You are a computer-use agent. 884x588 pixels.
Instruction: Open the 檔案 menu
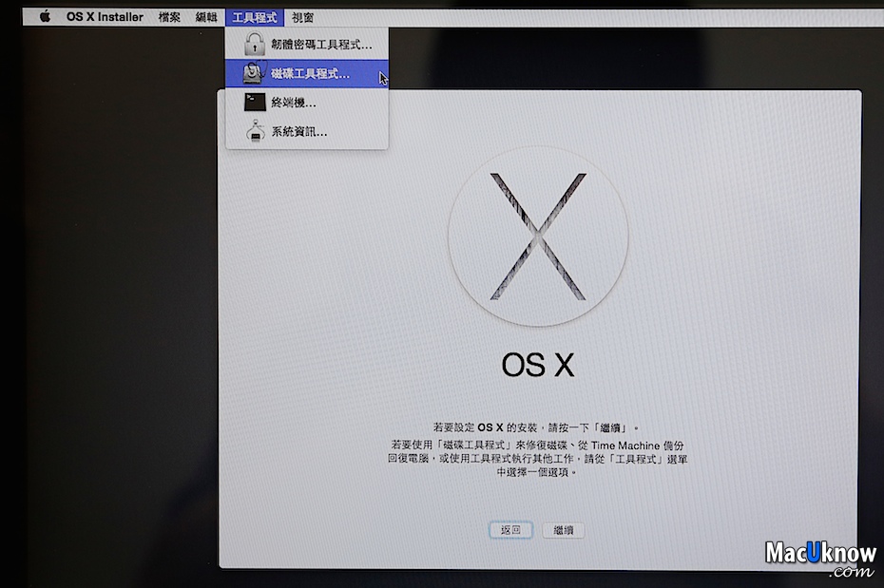point(169,17)
